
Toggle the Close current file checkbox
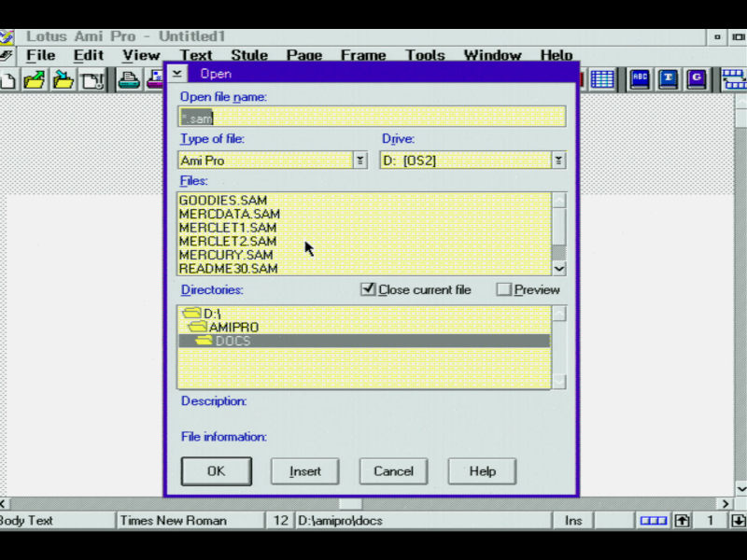coord(368,289)
